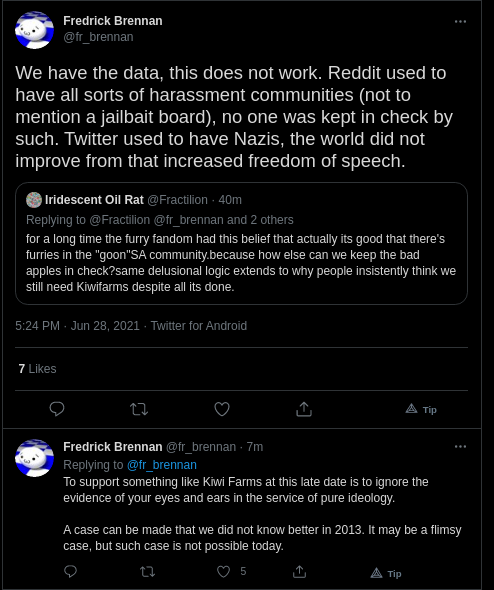Open the 5:24 PM Jun 28, 2021 timestamp
The height and width of the screenshot is (590, 494).
pos(77,325)
